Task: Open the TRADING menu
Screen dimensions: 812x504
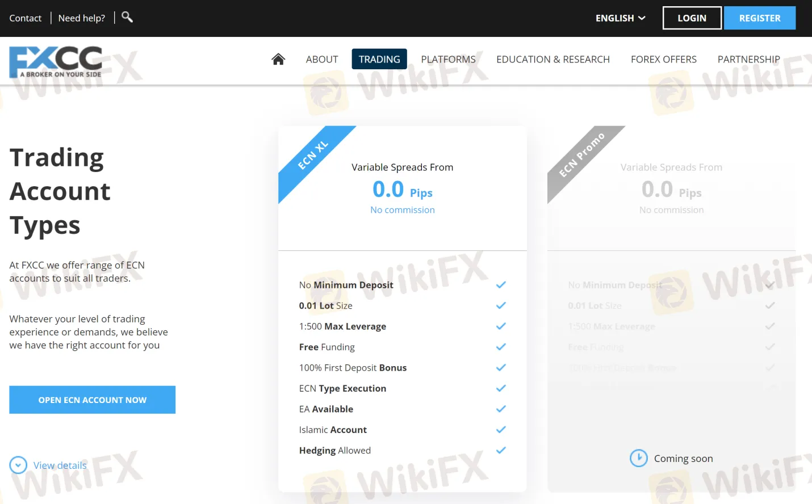Action: pos(379,59)
